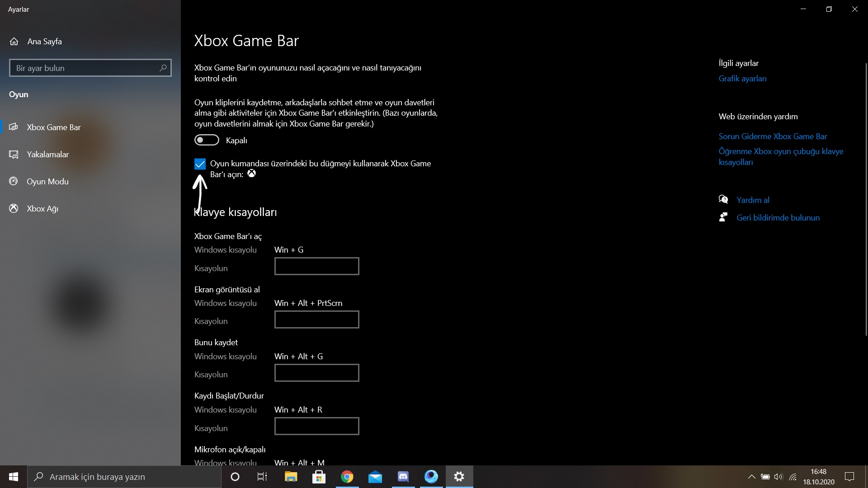Click vertical scrollbar on settings page
The height and width of the screenshot is (488, 868).
866,199
